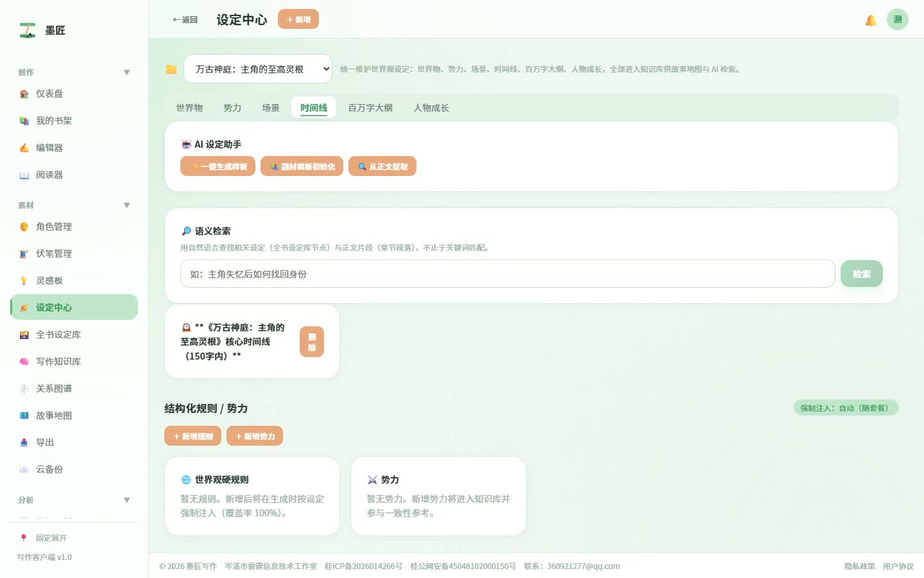
Task: Open 灵感板 inspiration board
Action: pyautogui.click(x=74, y=281)
